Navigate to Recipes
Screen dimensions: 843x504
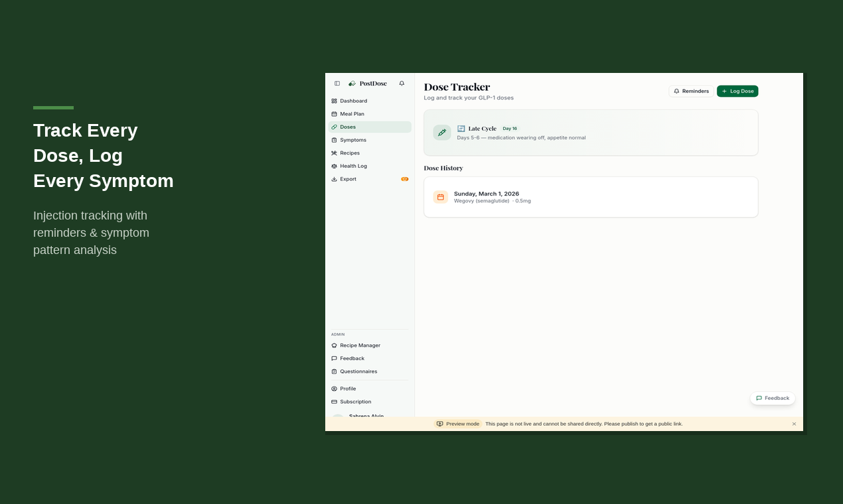tap(370, 153)
